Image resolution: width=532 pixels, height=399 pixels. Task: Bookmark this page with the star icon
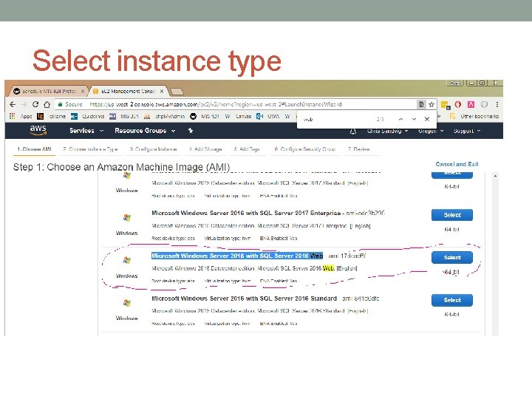tap(432, 104)
